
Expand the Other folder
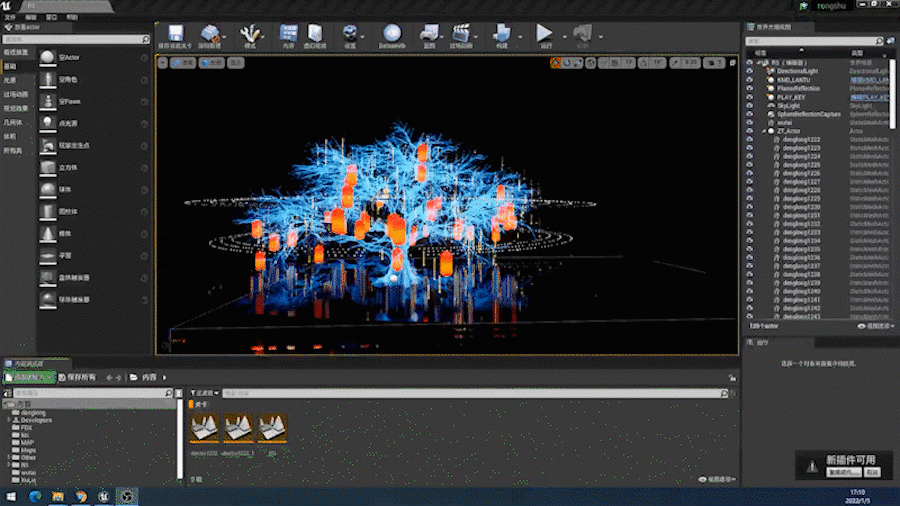[x=9, y=458]
